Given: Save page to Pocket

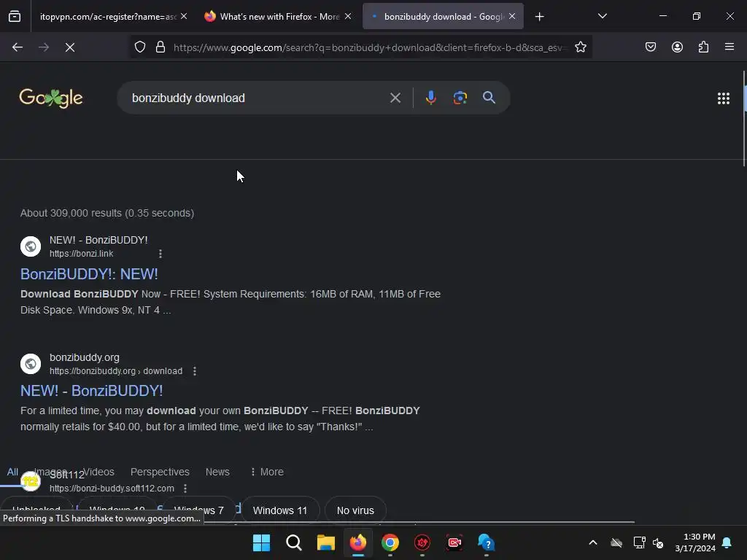Looking at the screenshot, I should click(x=651, y=47).
